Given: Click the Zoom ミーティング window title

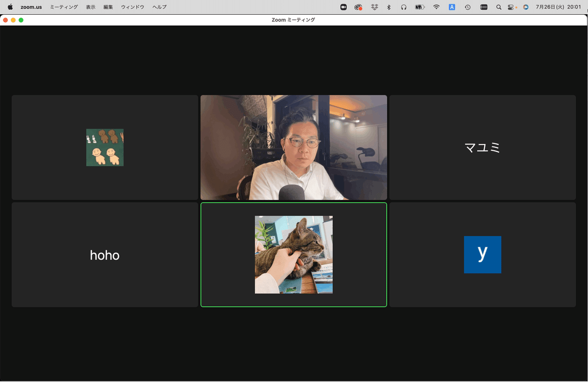Looking at the screenshot, I should [294, 20].
